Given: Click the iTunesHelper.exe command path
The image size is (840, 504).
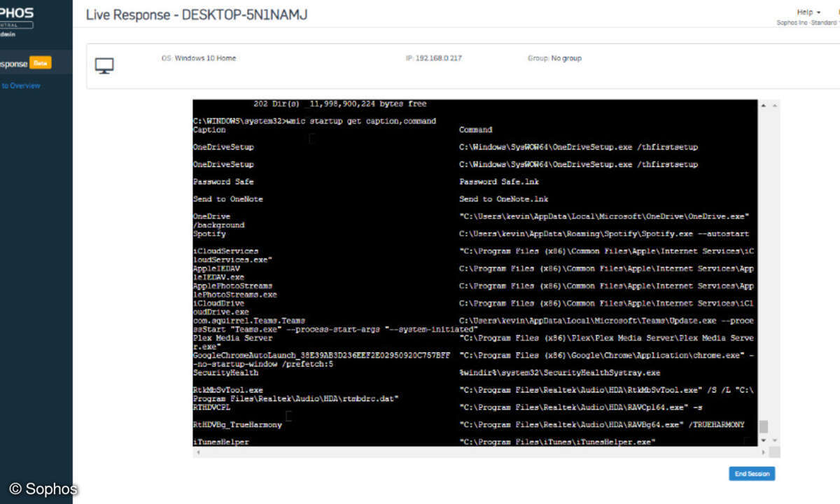Looking at the screenshot, I should pos(557,442).
